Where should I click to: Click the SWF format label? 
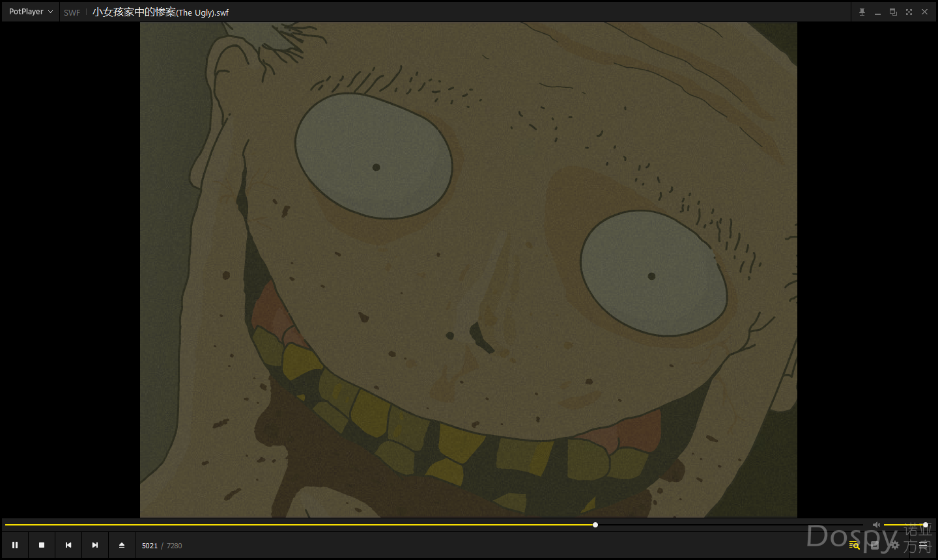pos(72,12)
